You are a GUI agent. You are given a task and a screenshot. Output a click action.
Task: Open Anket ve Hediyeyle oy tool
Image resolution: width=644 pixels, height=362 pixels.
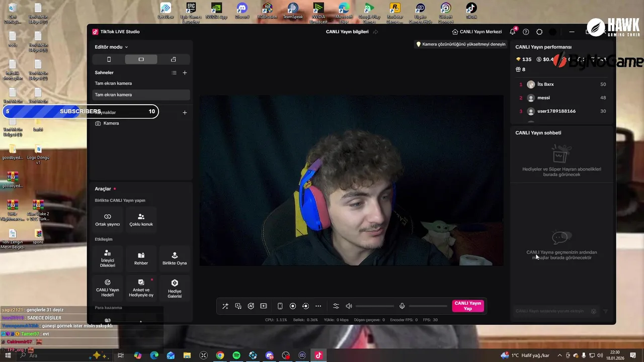coord(141,287)
